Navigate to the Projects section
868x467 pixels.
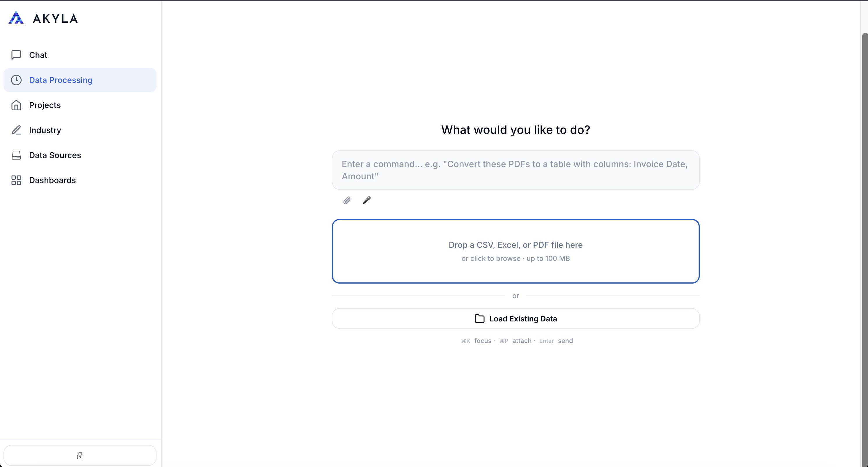[45, 105]
